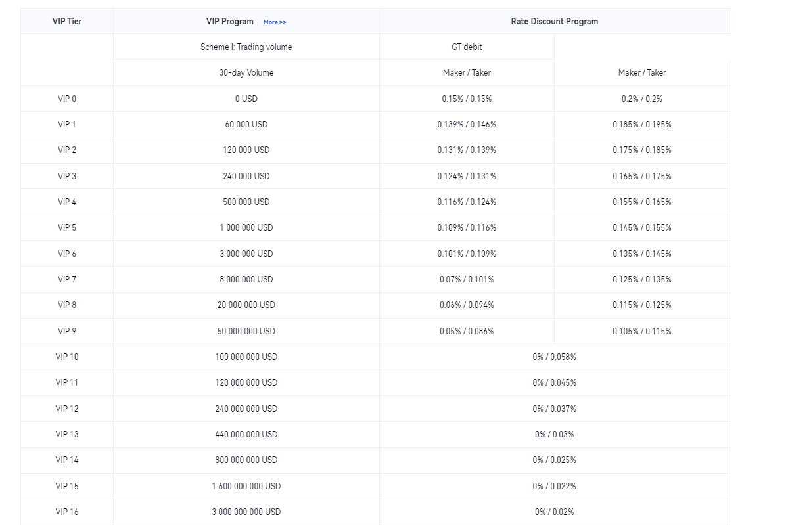Click the VIP 15 row label
This screenshot has height=532, width=811.
(67, 486)
